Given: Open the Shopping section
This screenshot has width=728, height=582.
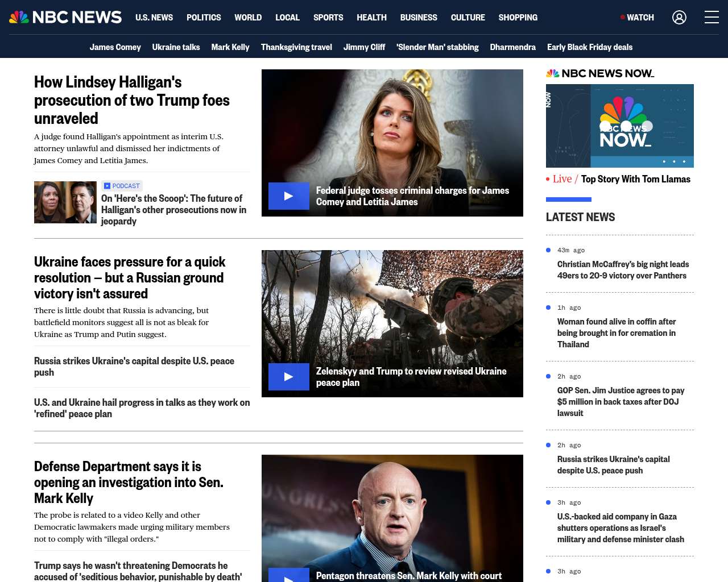Looking at the screenshot, I should (x=518, y=18).
